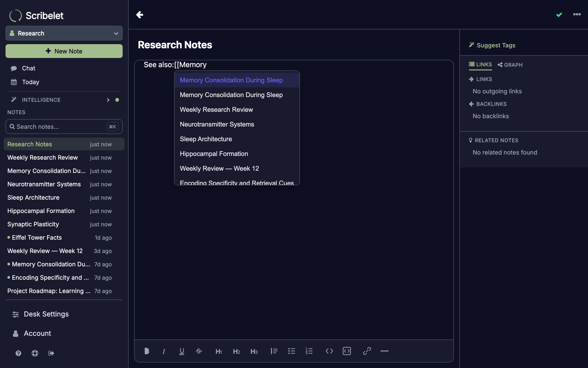Screen dimensions: 588x368
Task: Click the Research Notes title field
Action: [175, 45]
